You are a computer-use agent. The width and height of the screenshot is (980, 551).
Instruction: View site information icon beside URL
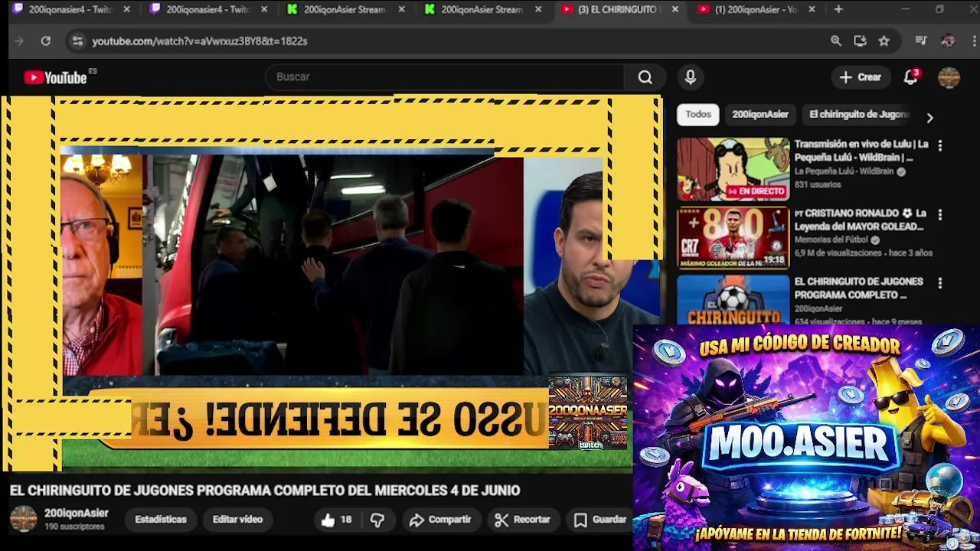pyautogui.click(x=77, y=41)
